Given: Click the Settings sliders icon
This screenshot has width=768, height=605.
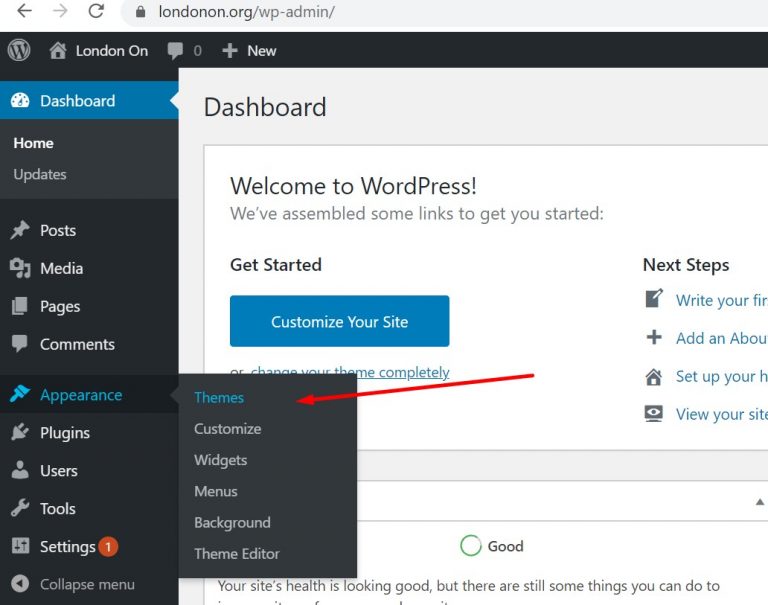Looking at the screenshot, I should tap(20, 545).
